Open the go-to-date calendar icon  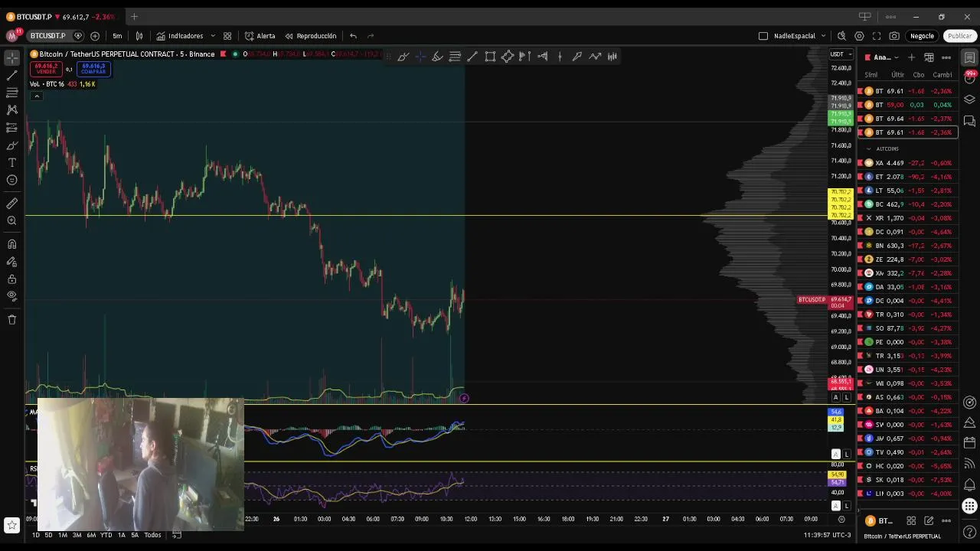coord(176,535)
